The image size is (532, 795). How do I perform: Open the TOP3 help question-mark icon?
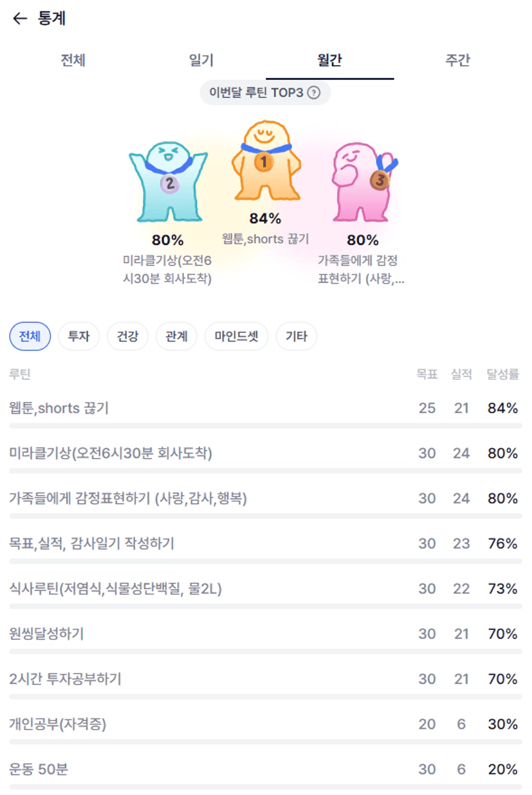pos(313,93)
